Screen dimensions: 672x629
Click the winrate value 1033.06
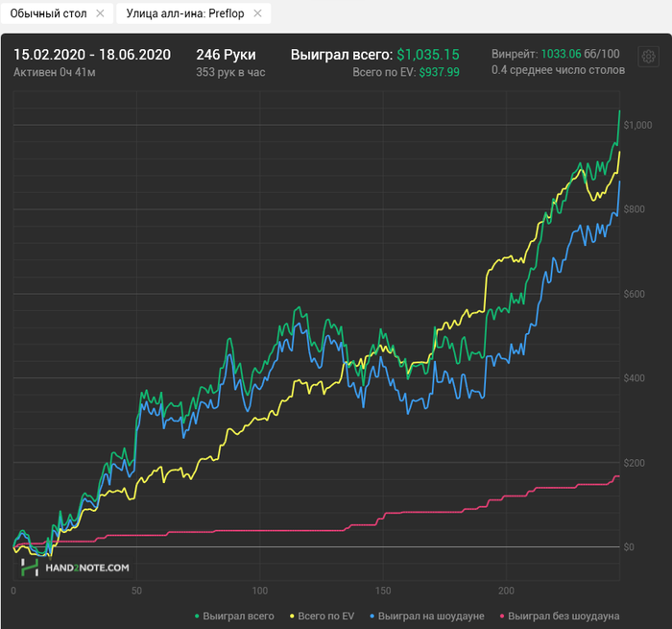(x=562, y=54)
